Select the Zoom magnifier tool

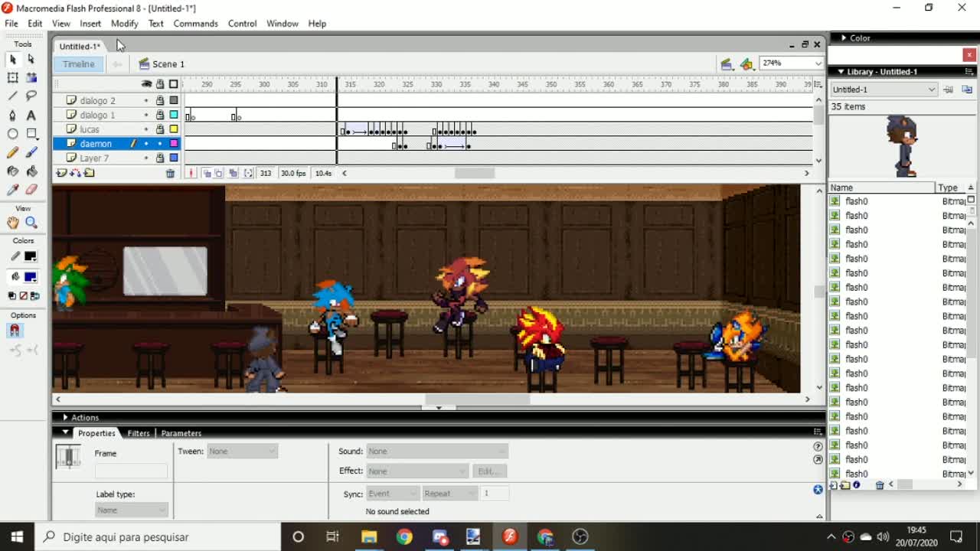(31, 222)
